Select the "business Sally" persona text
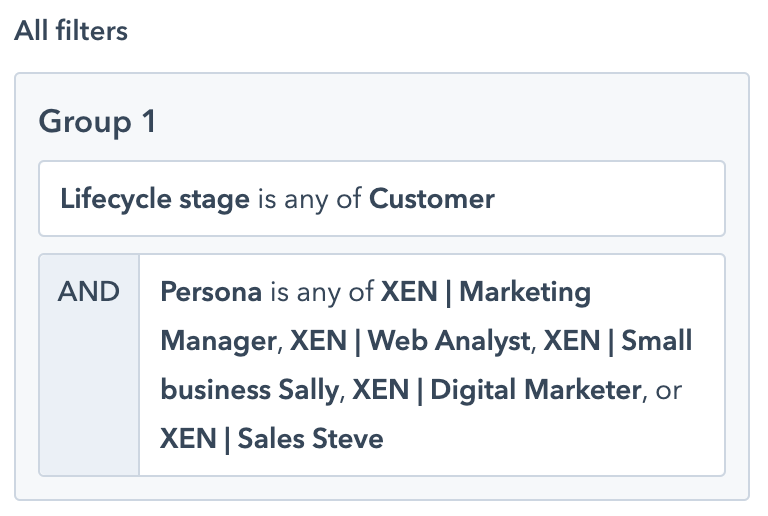 pos(248,390)
